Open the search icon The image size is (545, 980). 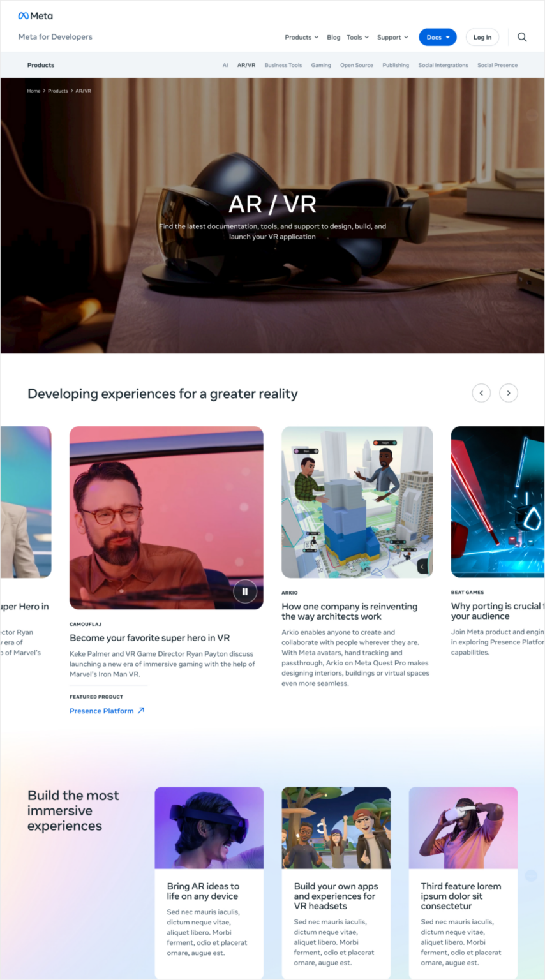click(522, 37)
